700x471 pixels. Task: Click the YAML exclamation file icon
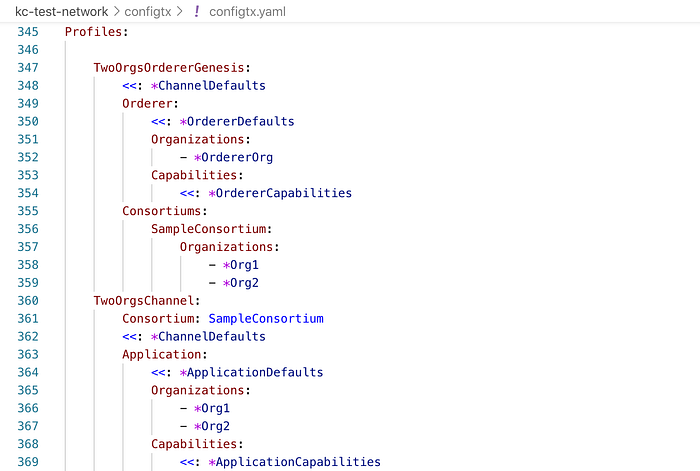pyautogui.click(x=196, y=12)
